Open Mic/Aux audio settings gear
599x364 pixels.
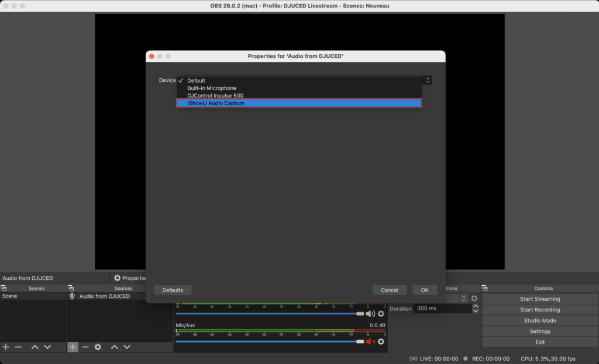[381, 341]
